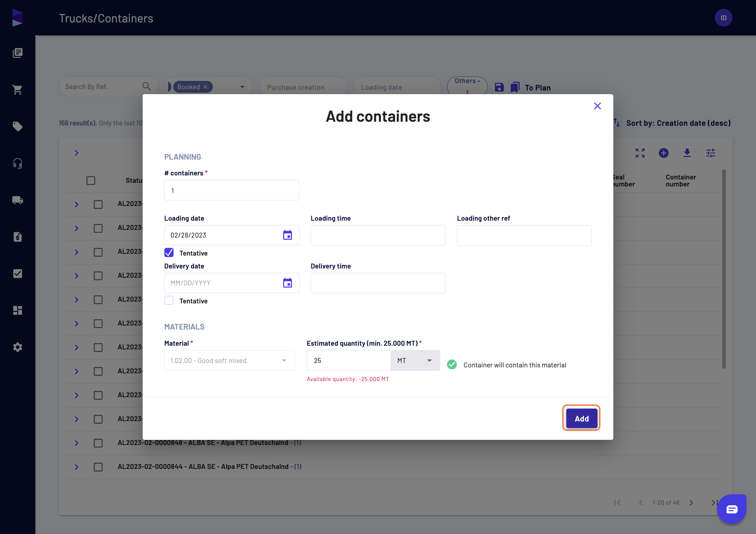Click the add plus circle icon

coord(664,153)
